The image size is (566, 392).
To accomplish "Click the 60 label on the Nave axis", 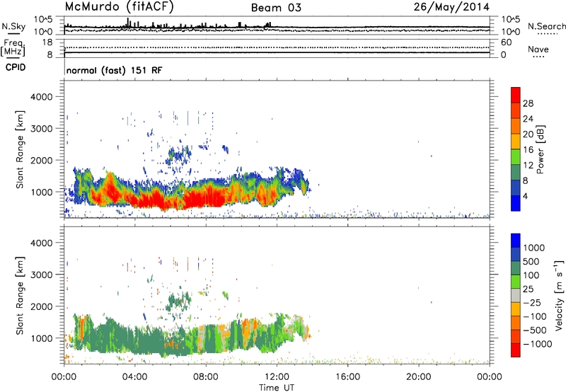I will pos(506,42).
